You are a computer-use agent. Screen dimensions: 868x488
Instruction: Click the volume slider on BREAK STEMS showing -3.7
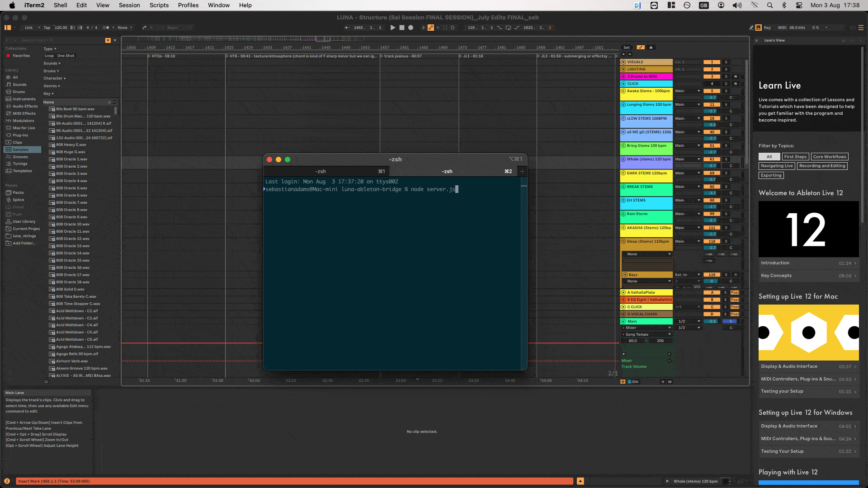712,193
